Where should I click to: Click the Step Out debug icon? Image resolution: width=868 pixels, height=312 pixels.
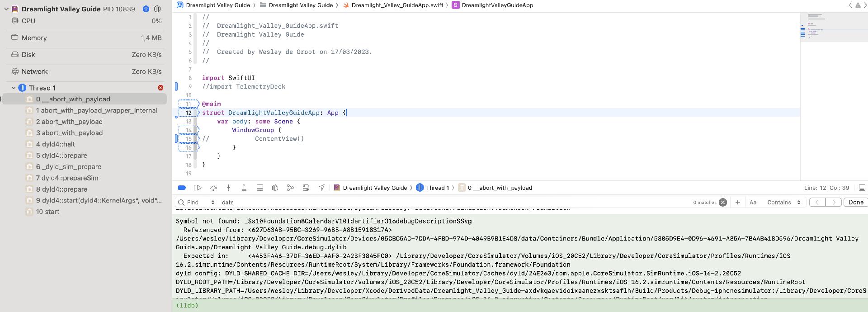(x=244, y=188)
